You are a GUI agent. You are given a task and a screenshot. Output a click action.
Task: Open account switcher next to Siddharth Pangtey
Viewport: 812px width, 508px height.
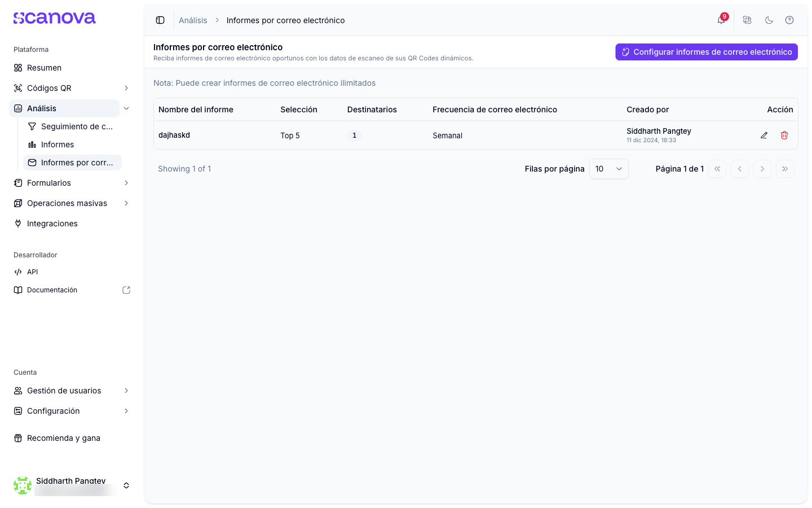click(x=126, y=485)
